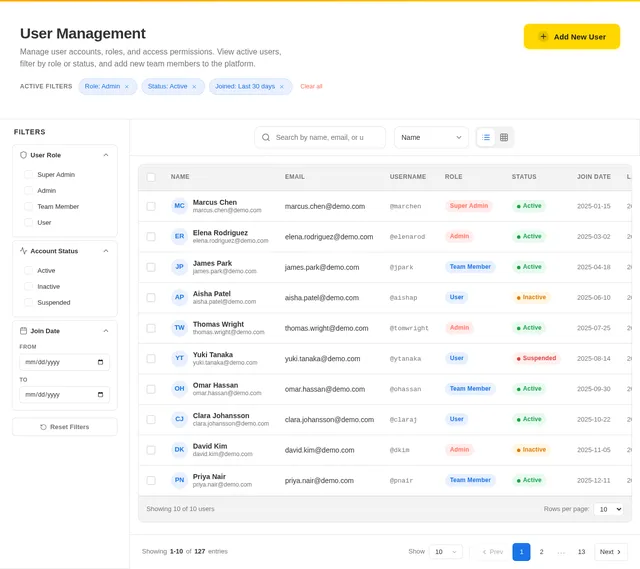The height and width of the screenshot is (569, 640).
Task: Open calendar picker in the FROM date field
Action: [100, 362]
